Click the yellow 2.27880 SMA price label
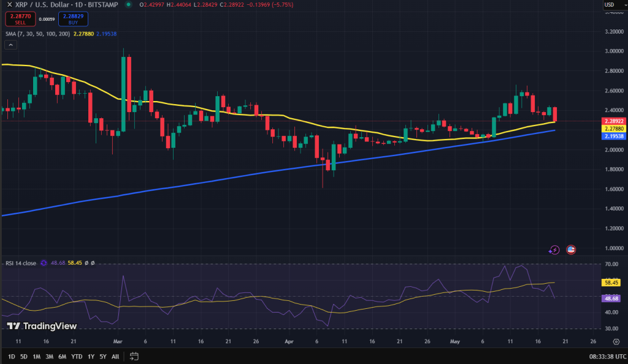628x364 pixels. [614, 129]
